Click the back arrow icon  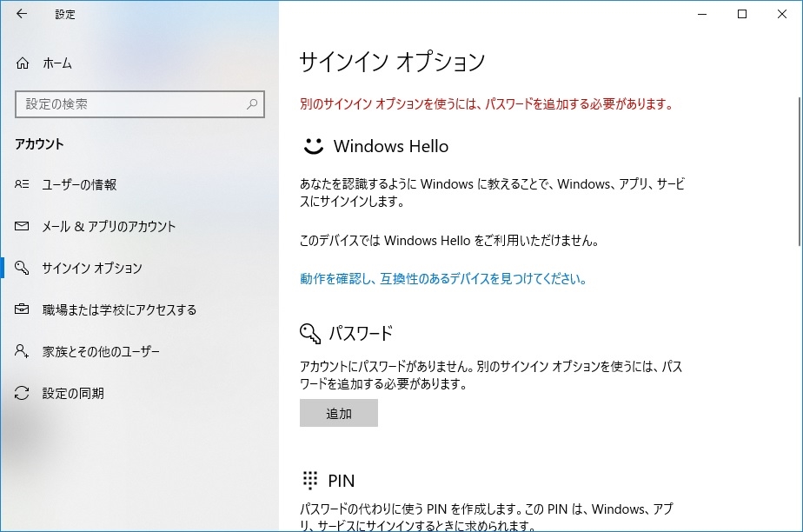click(x=22, y=14)
